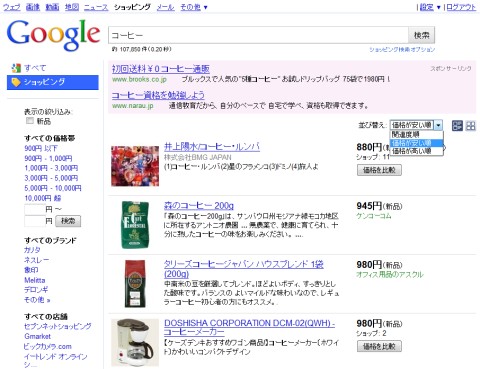Image resolution: width=480 pixels, height=369 pixels.
Task: Open green coffee bag thumbnail
Action: pos(135,225)
